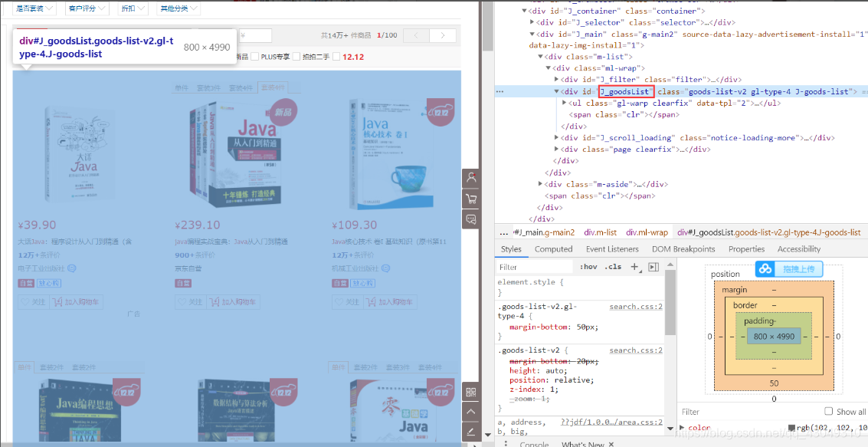Viewport: 868px width, 447px height.
Task: Expand the page clearfix div node
Action: click(x=556, y=149)
